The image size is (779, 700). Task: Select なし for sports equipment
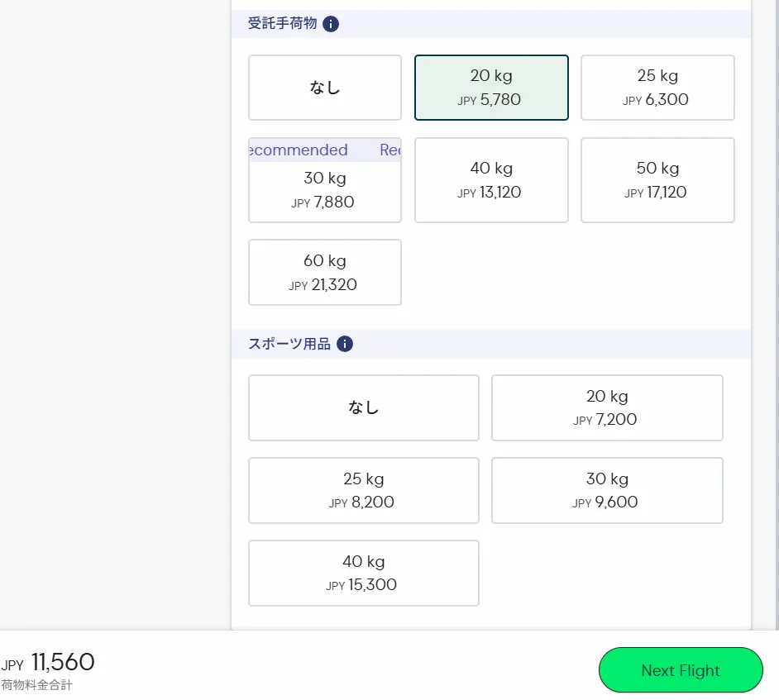click(x=364, y=407)
